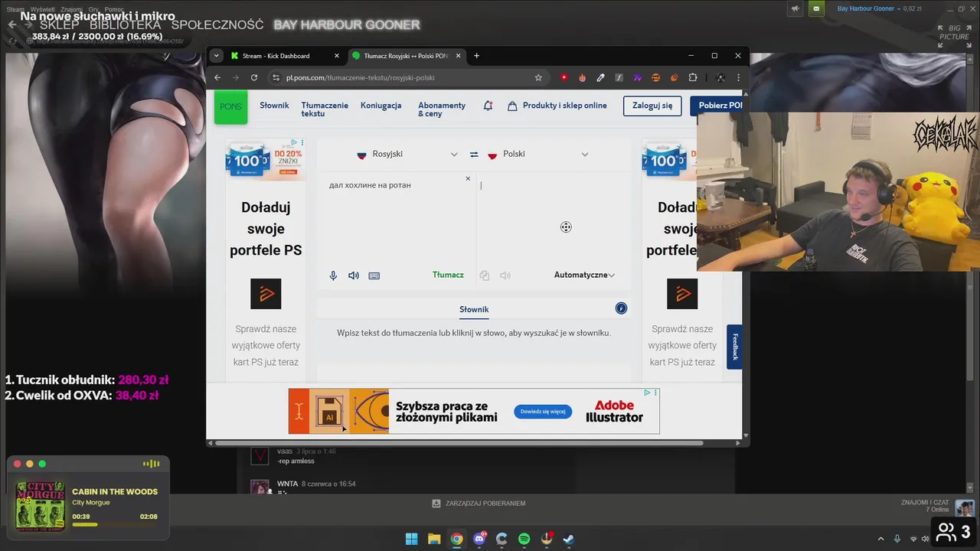
Task: Click Dowiedz się więcej Adobe ad button
Action: click(543, 412)
